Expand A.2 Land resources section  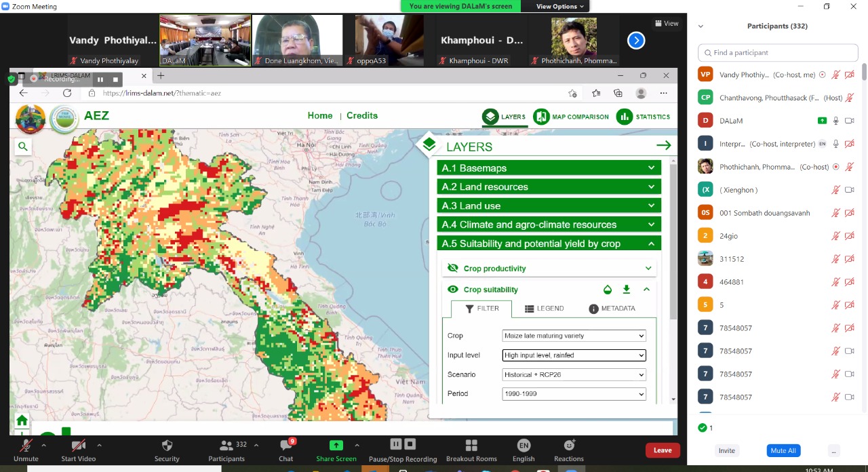(x=549, y=187)
